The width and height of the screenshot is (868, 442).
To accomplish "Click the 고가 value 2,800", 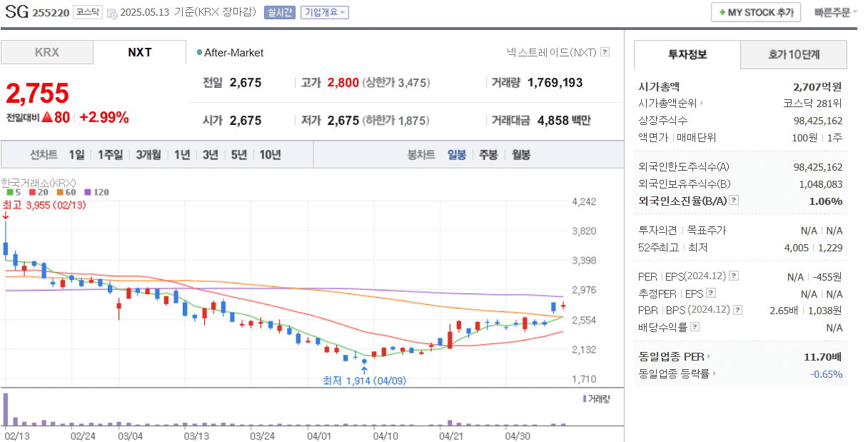I will pos(343,83).
